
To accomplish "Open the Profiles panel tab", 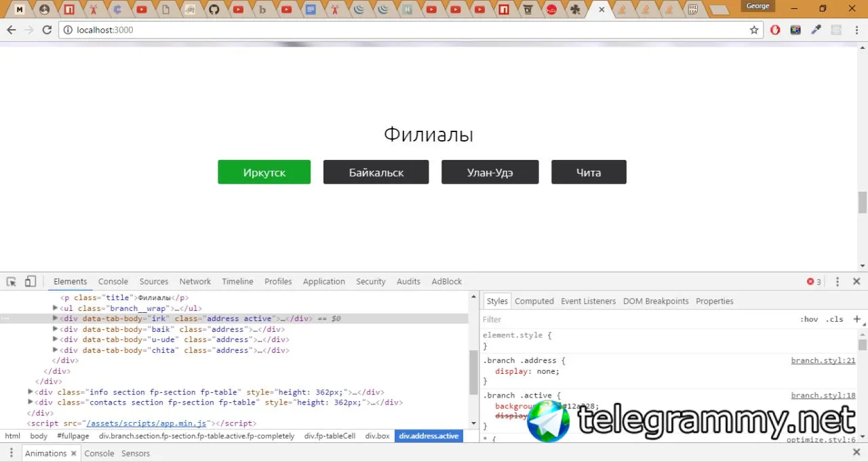I will click(x=278, y=282).
